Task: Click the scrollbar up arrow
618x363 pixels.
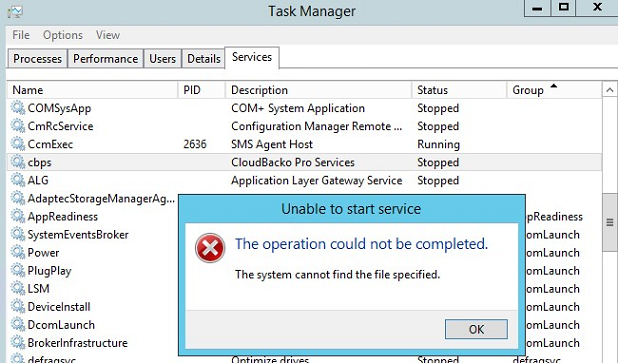Action: [x=610, y=90]
